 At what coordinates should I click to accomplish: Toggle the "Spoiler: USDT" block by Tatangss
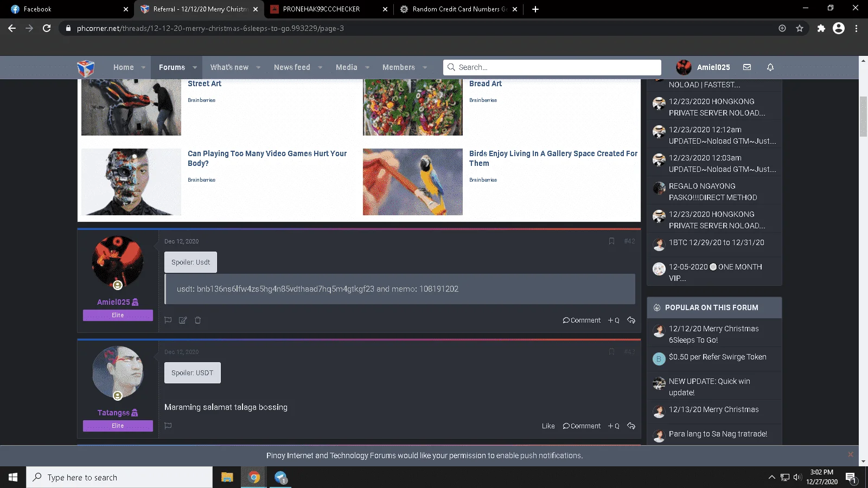pos(193,373)
